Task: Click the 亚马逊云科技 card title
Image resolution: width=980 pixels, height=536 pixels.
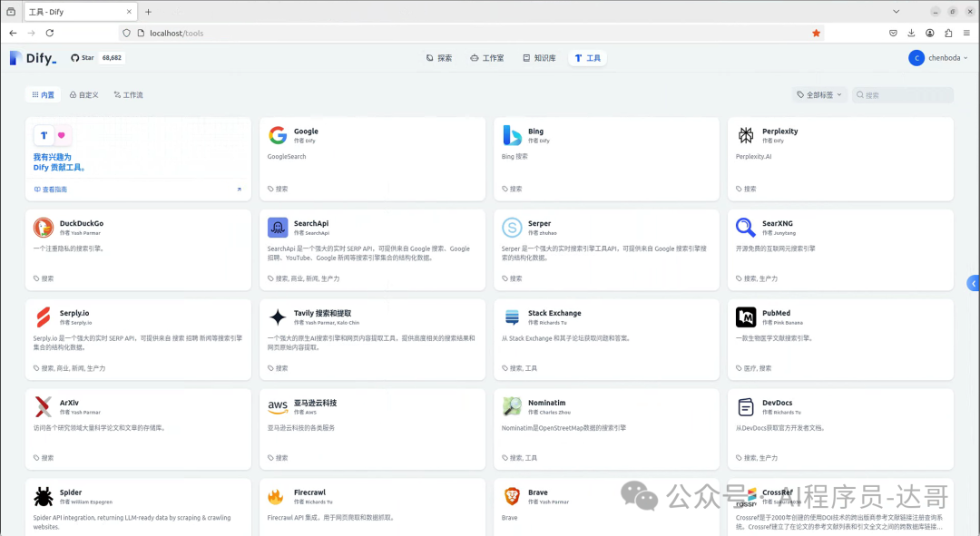Action: pyautogui.click(x=316, y=403)
